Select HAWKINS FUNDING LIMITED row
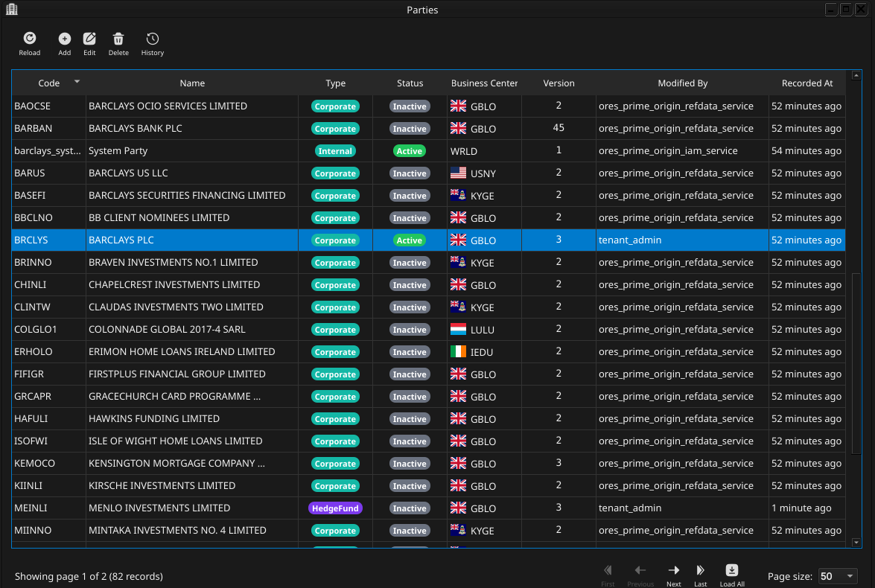 (429, 418)
